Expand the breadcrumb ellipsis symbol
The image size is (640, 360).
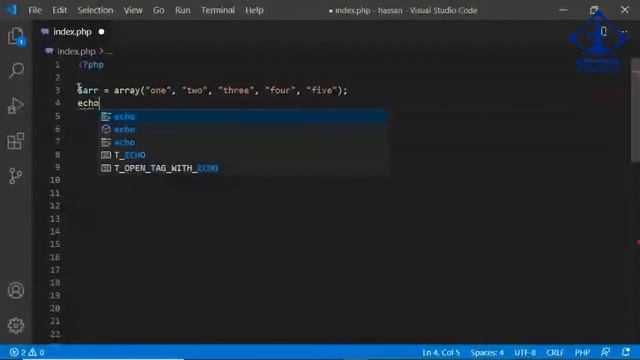point(109,51)
